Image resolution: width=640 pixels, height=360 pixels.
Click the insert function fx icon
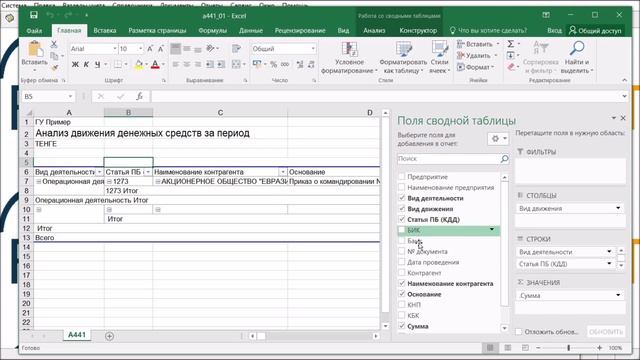(x=139, y=96)
